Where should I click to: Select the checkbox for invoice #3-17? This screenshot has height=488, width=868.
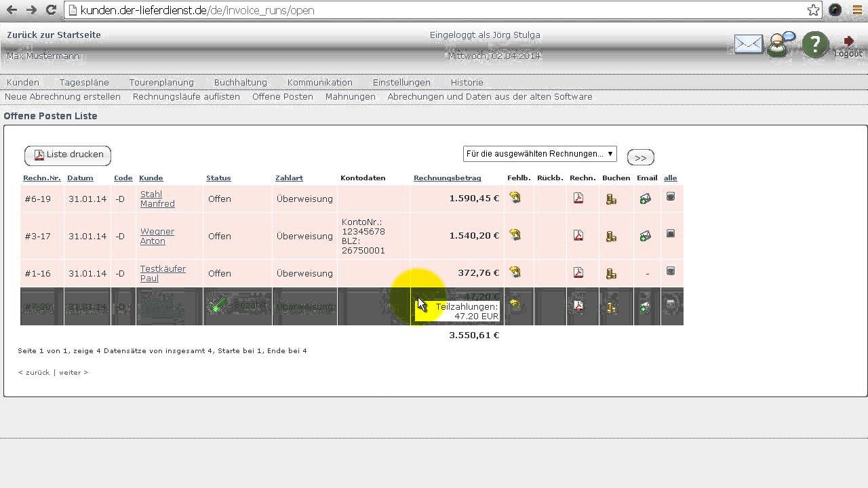coord(671,234)
